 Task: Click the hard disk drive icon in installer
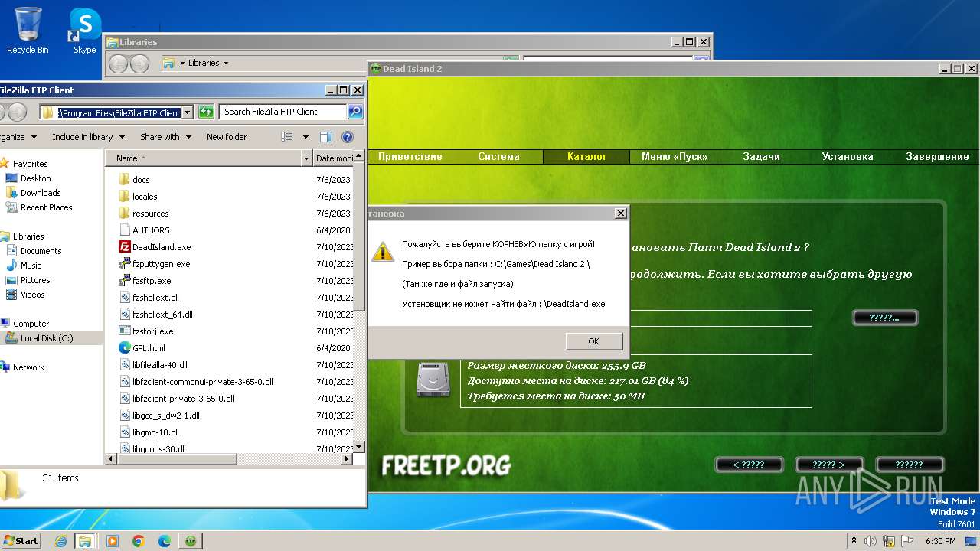[432, 380]
